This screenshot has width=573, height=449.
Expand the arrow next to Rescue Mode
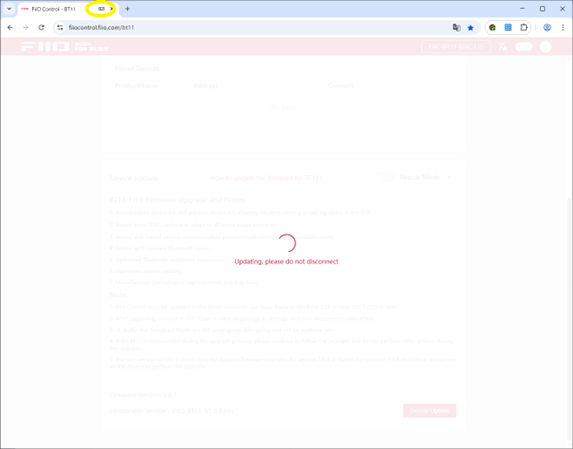449,177
